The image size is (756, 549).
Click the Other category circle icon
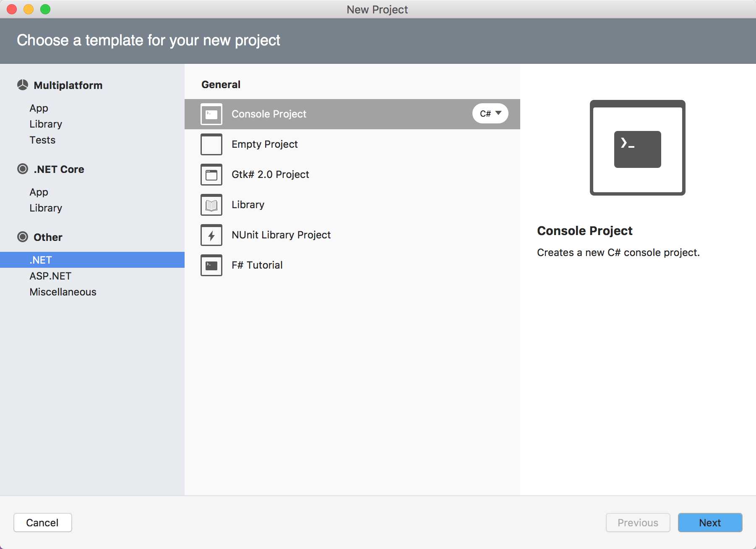click(x=23, y=237)
